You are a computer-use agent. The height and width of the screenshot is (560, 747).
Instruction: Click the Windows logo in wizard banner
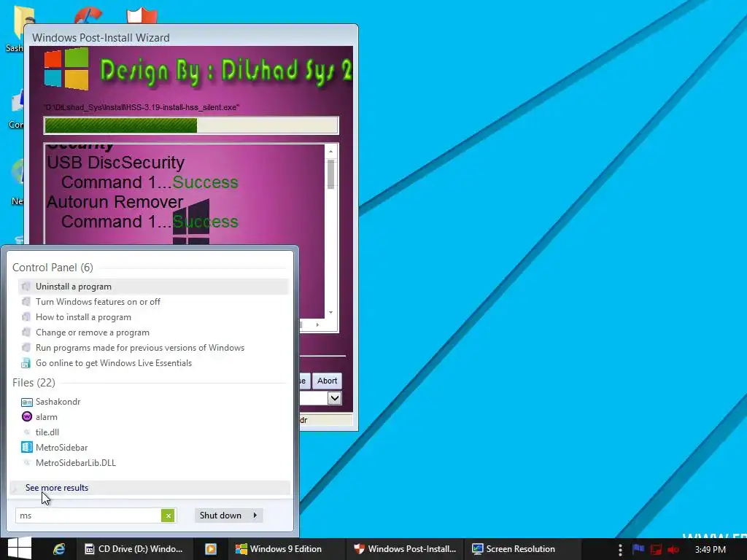(66, 69)
